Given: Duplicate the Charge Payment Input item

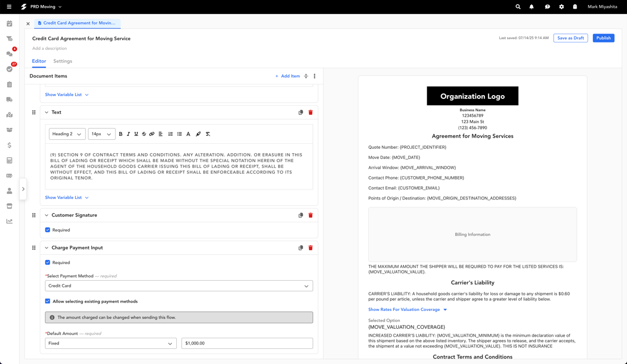Looking at the screenshot, I should pos(301,248).
